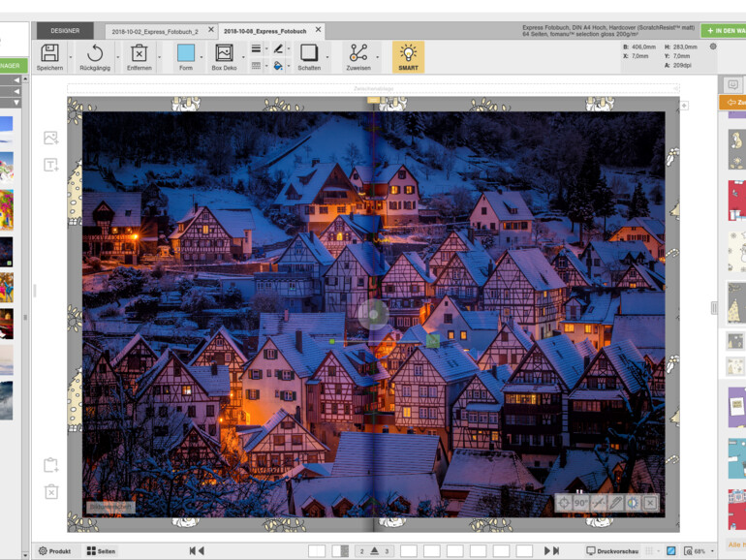Toggle the grid view in status bar
This screenshot has width=746, height=560.
coord(649,551)
